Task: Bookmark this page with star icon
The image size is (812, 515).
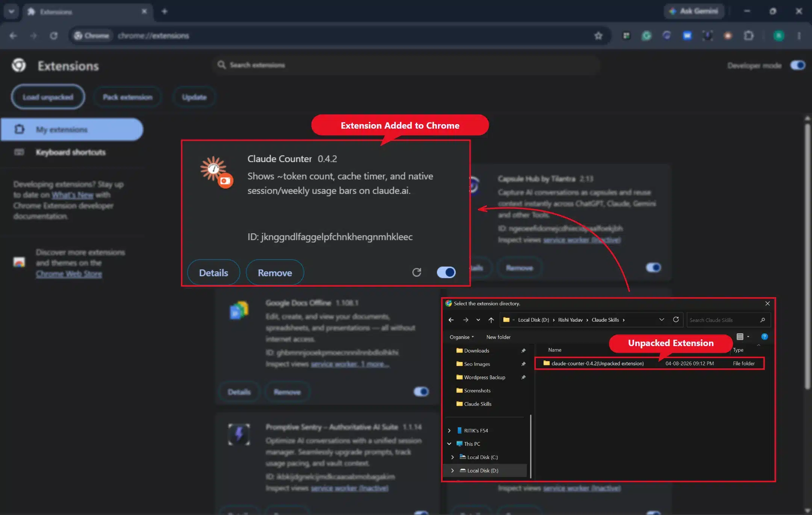Action: [598, 36]
